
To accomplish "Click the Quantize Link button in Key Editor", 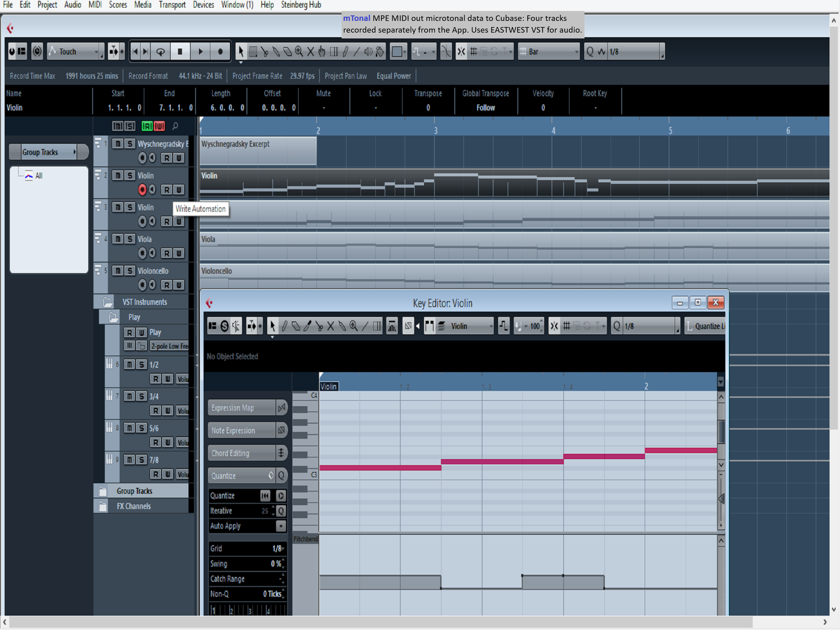I will [705, 326].
